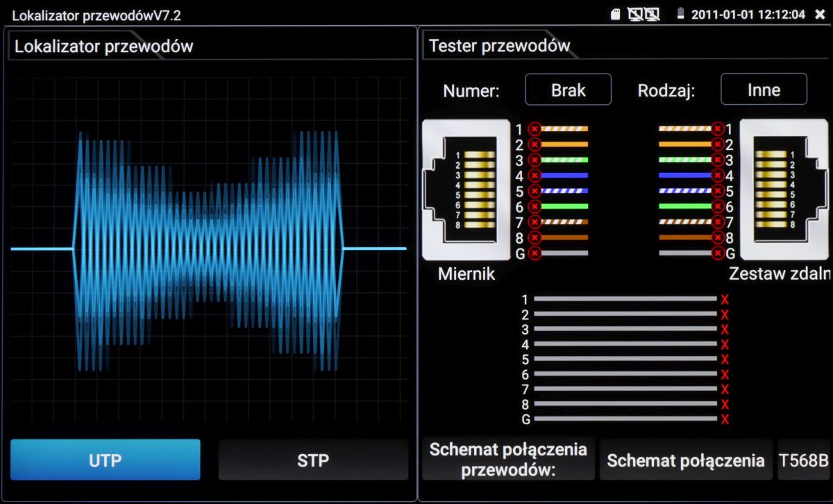Click the battery level icon
Screen dimensions: 833x504
(x=681, y=14)
